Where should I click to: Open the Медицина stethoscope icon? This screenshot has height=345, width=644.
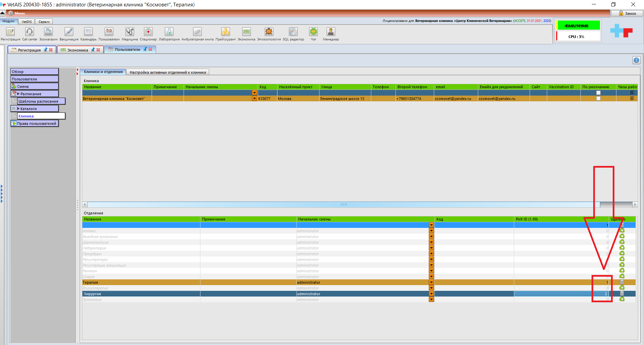130,32
